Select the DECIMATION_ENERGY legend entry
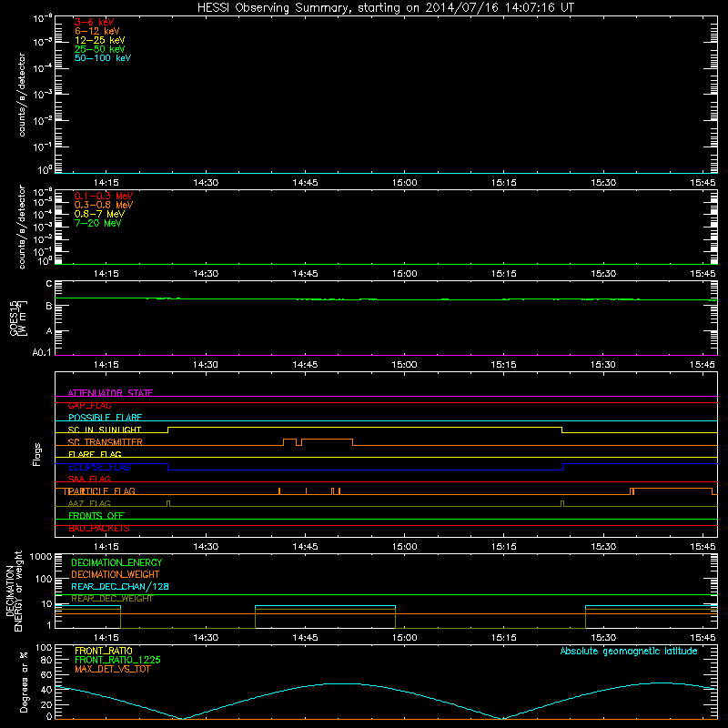 116,562
